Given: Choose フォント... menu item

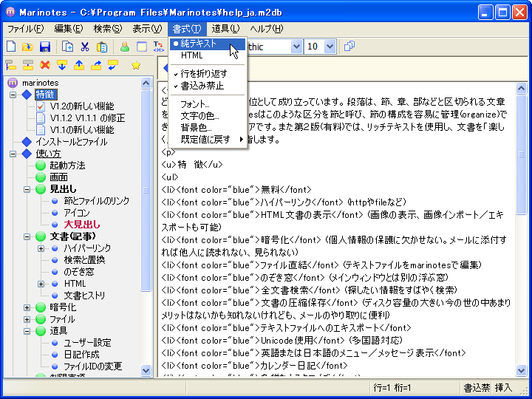Looking at the screenshot, I should [x=208, y=104].
